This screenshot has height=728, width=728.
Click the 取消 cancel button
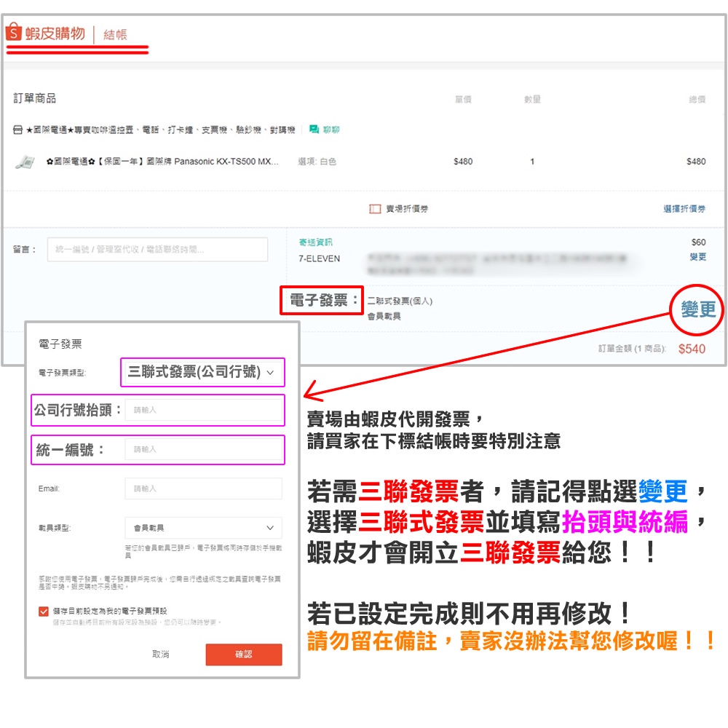point(161,654)
